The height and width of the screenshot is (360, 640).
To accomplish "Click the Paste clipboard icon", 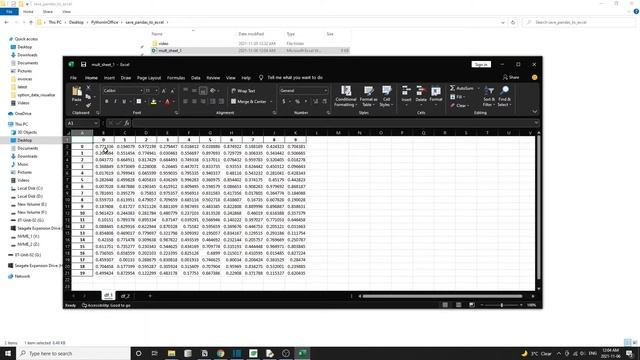I will tap(77, 91).
